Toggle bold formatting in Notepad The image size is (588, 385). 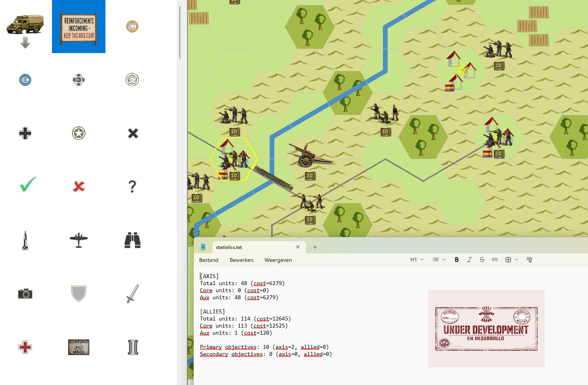(x=457, y=260)
